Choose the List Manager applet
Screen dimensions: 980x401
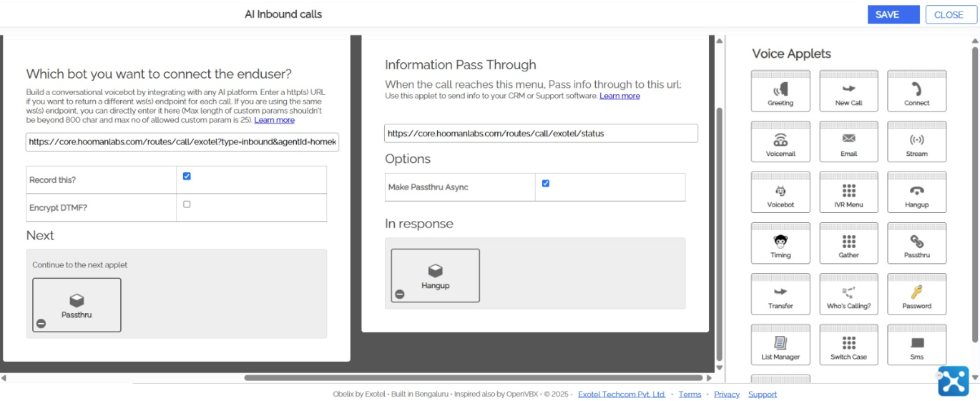tap(780, 345)
